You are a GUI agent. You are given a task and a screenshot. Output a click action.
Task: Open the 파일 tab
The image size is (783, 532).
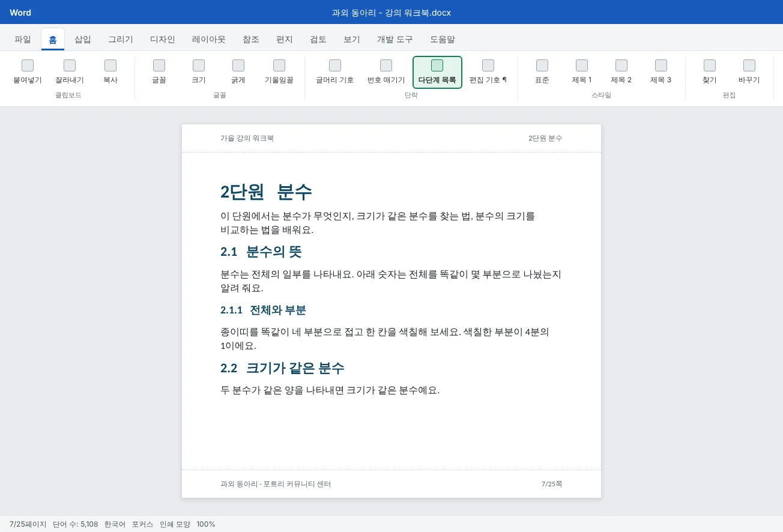tap(23, 40)
